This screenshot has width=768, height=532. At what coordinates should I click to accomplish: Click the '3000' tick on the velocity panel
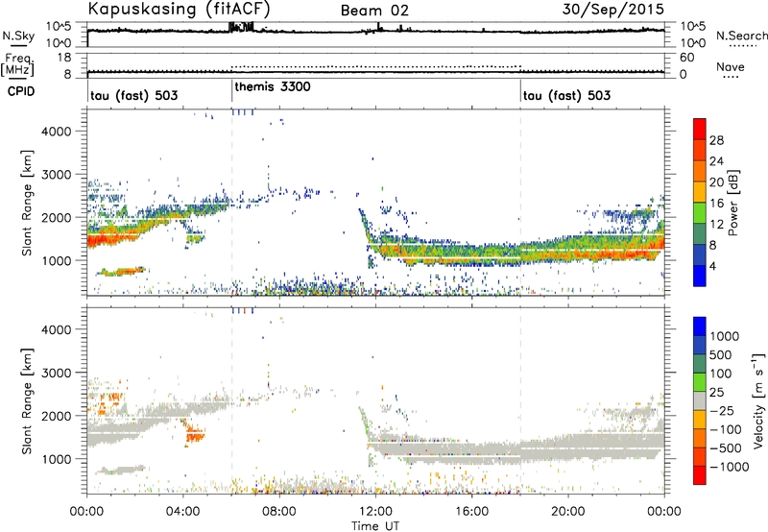click(57, 373)
